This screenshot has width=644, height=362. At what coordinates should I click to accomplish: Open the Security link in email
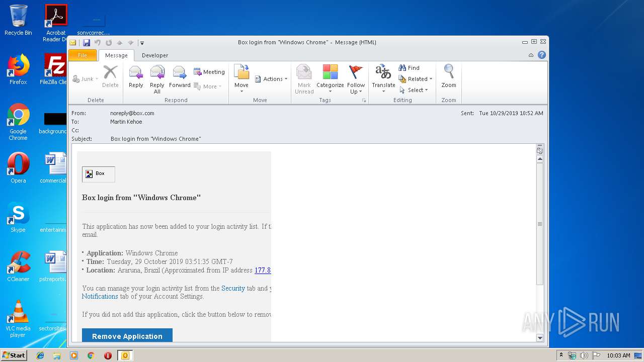[233, 288]
